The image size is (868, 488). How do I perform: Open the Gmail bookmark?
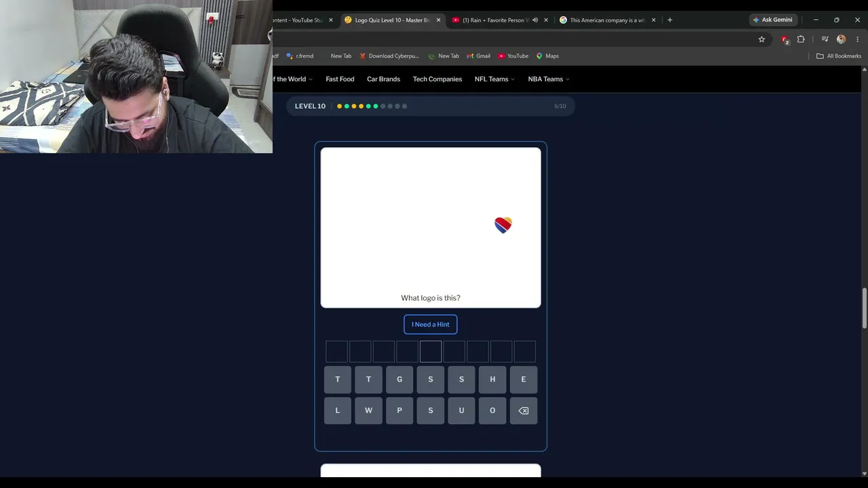(478, 56)
